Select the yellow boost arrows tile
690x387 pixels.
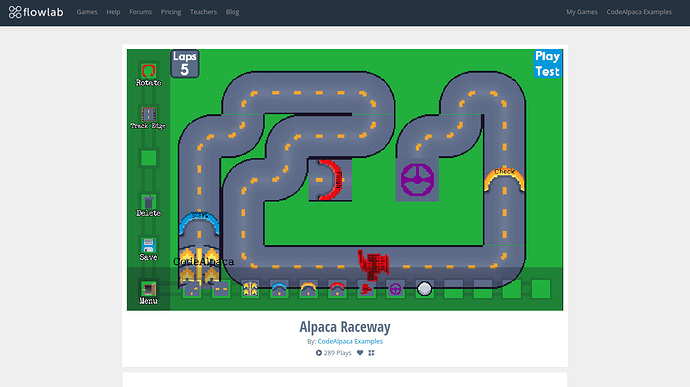[250, 289]
